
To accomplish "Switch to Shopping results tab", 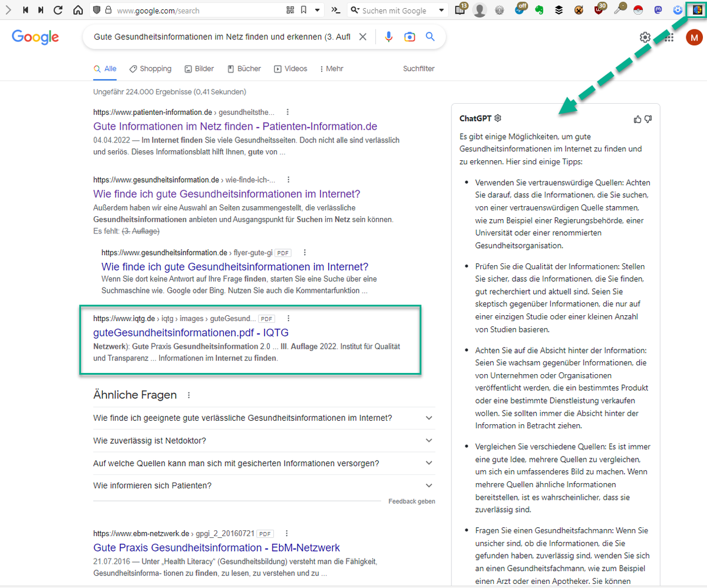I will click(x=150, y=69).
